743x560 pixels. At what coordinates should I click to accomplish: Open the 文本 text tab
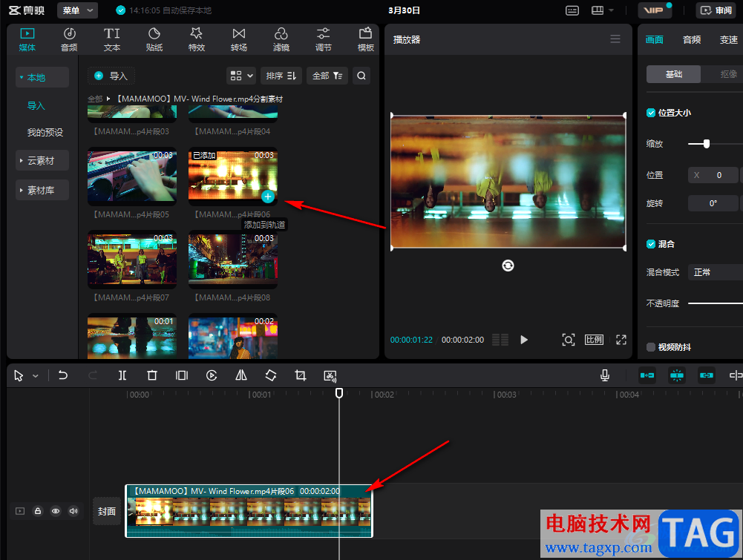point(112,40)
